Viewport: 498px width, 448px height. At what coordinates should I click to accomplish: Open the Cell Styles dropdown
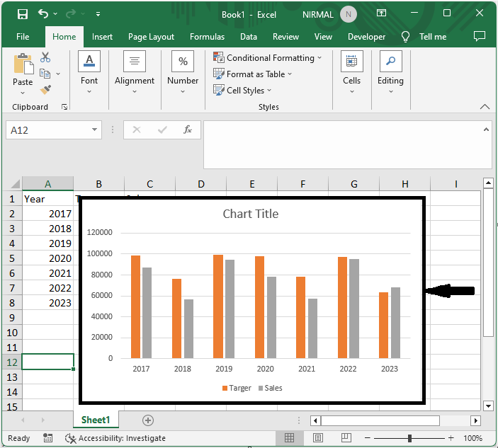(x=243, y=91)
